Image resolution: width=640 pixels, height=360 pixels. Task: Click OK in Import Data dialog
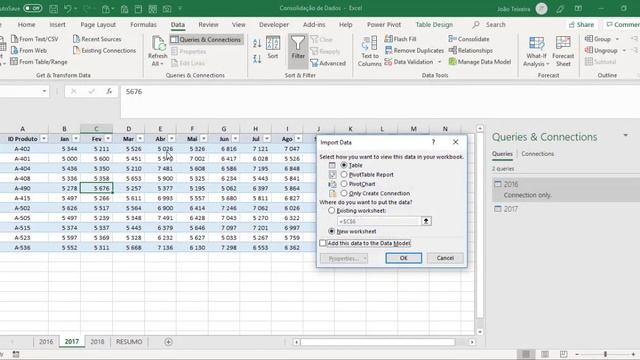(x=404, y=258)
